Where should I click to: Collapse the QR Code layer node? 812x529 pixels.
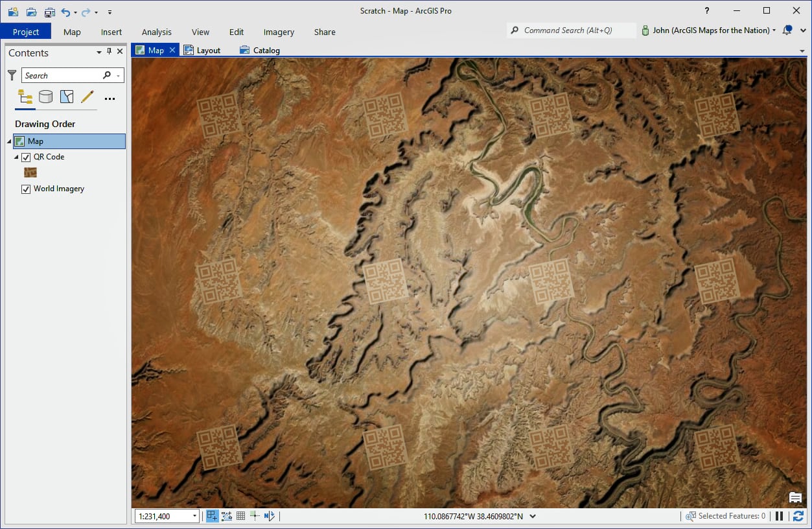(16, 157)
